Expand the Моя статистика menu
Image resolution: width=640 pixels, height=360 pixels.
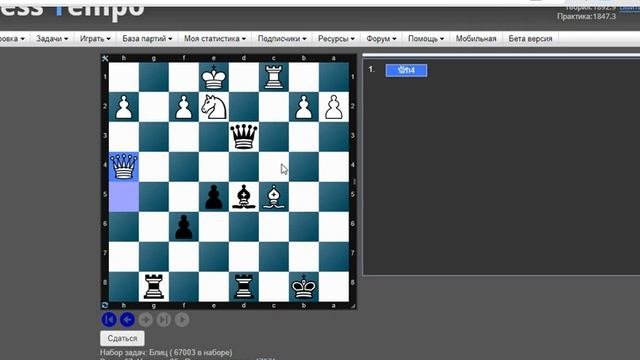215,39
